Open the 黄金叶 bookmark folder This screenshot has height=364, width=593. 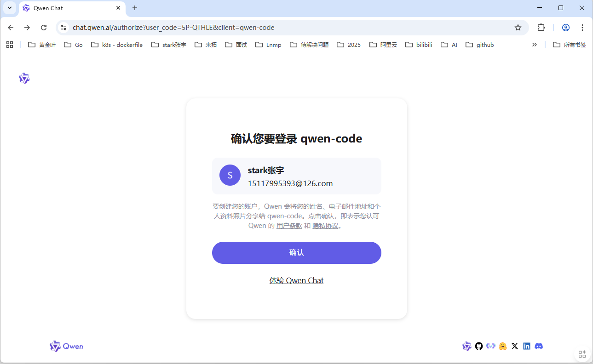click(x=42, y=45)
